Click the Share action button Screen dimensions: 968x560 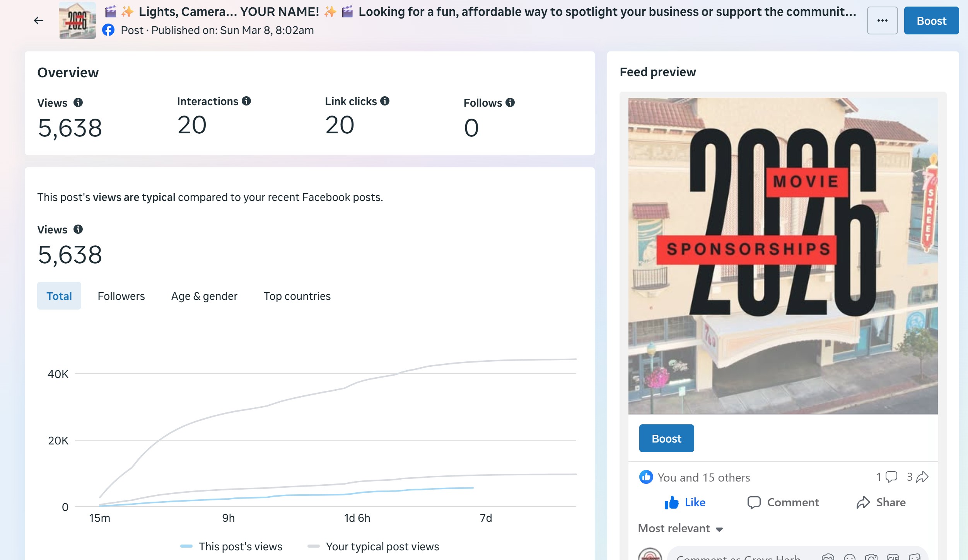881,502
